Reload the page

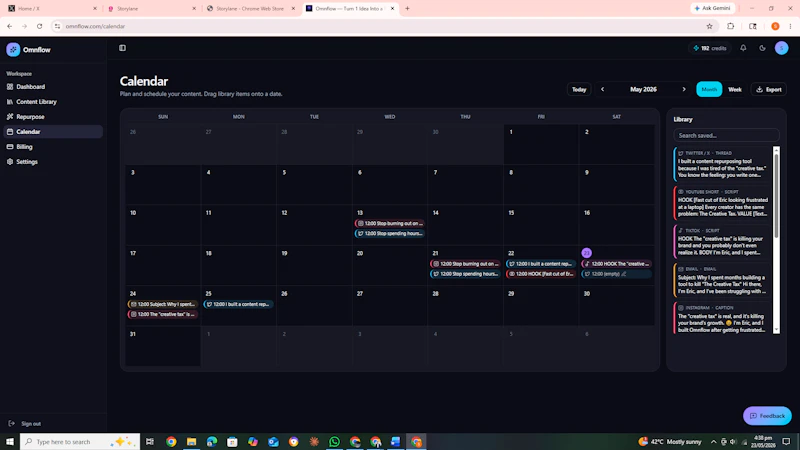[39, 26]
